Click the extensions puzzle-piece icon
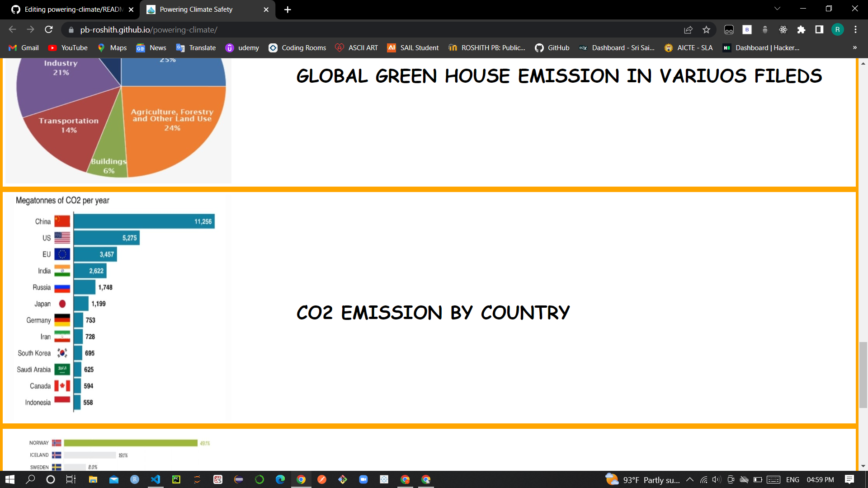This screenshot has width=868, height=488. (x=802, y=30)
